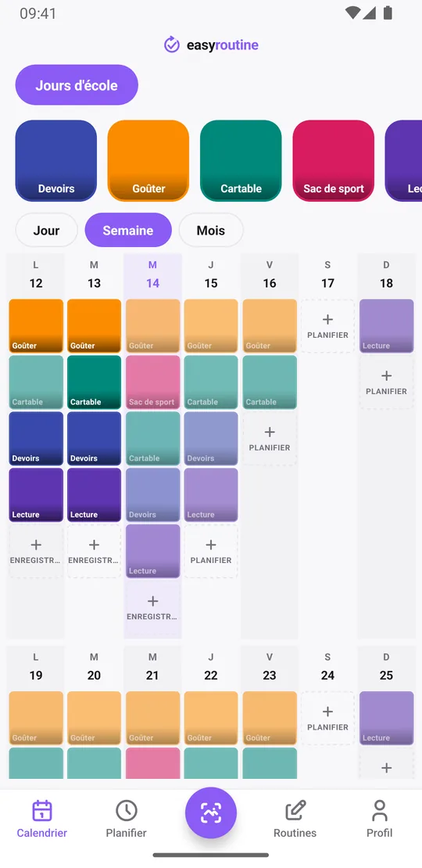Select the orange Goûter routine tile at top
The width and height of the screenshot is (422, 868).
tap(148, 160)
